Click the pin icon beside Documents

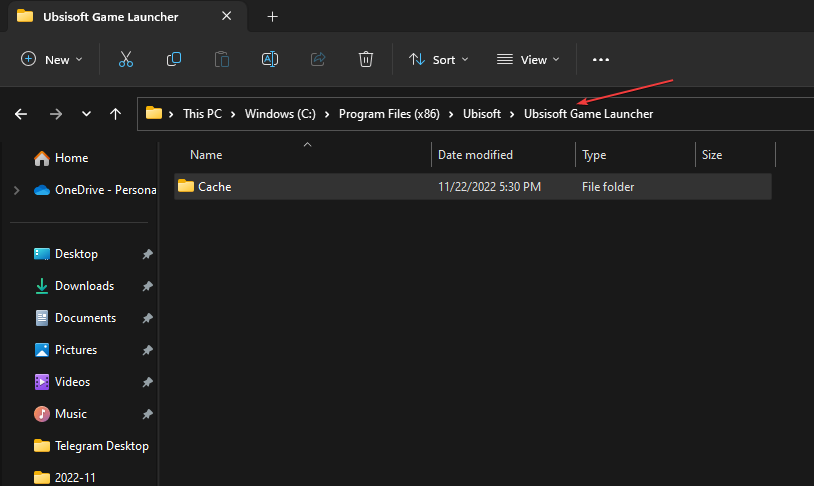[x=147, y=318]
